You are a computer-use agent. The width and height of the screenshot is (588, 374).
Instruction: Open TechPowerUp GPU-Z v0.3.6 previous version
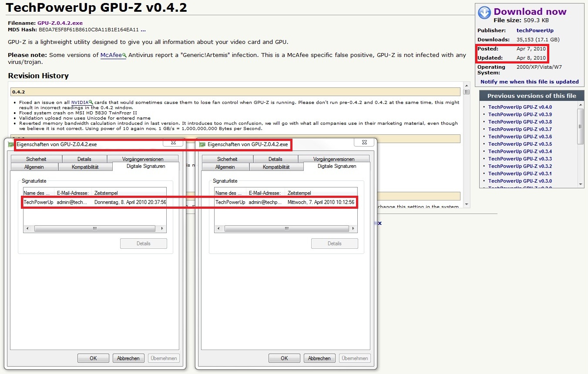pyautogui.click(x=520, y=137)
